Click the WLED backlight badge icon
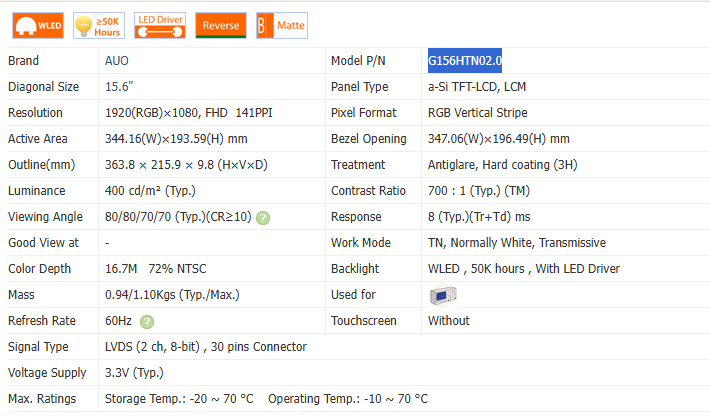This screenshot has width=710, height=418. tap(38, 25)
